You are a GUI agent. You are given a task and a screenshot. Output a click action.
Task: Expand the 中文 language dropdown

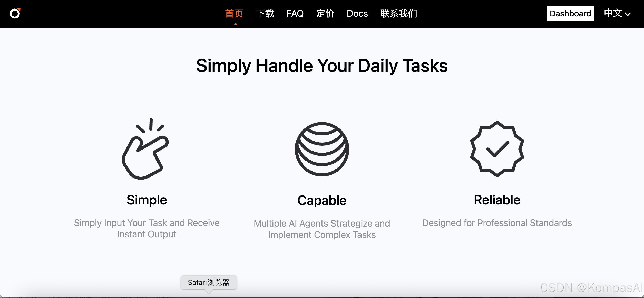617,13
